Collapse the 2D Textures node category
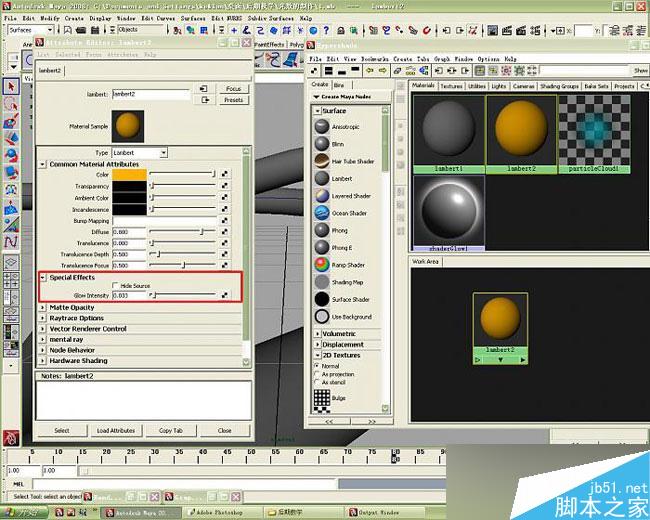 (318, 355)
